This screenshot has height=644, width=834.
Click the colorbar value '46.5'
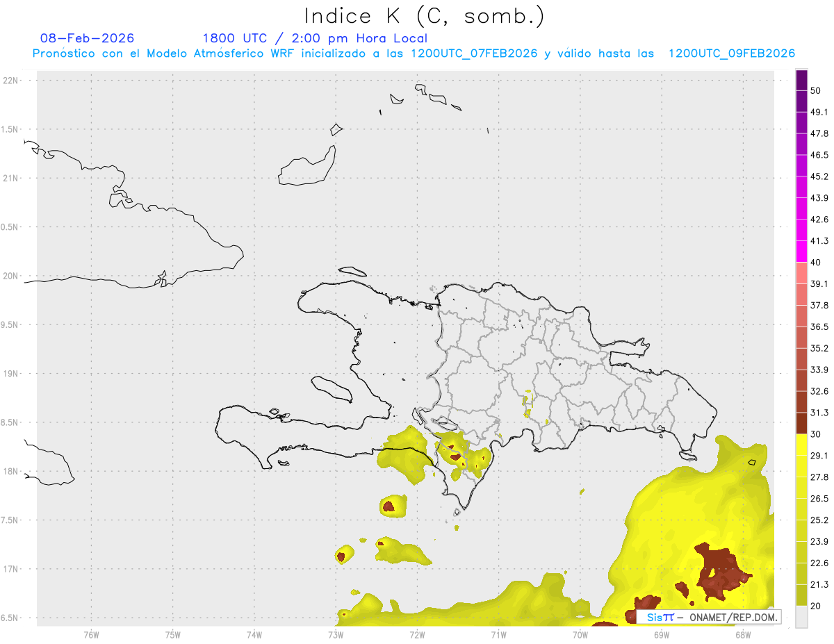click(x=819, y=155)
